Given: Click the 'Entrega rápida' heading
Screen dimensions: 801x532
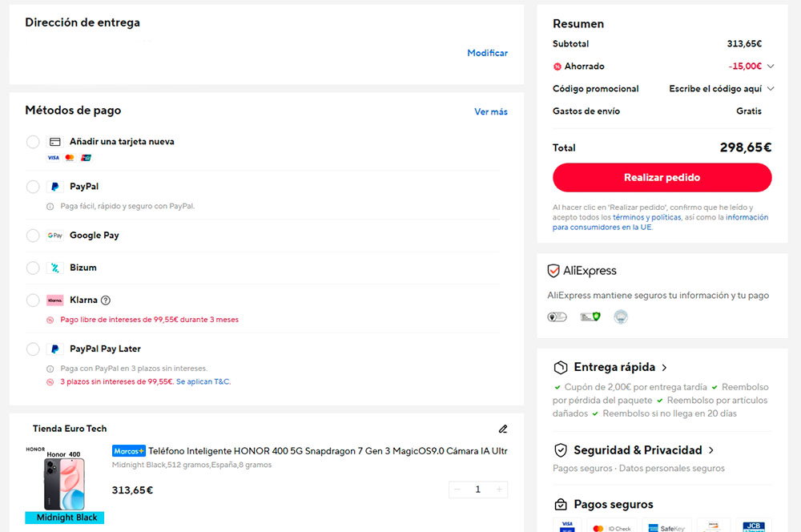Looking at the screenshot, I should point(614,368).
